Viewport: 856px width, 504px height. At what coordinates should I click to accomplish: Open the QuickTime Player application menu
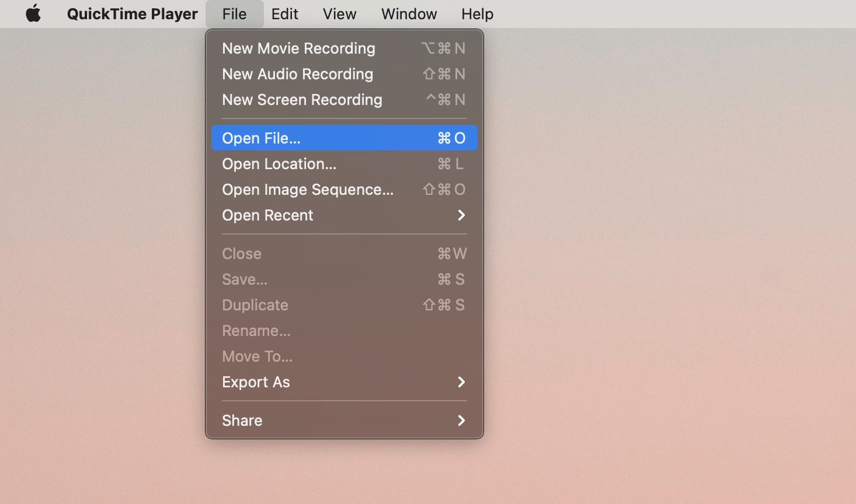pos(132,13)
